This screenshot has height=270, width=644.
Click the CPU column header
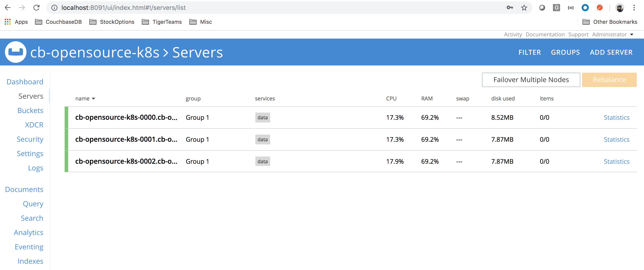[x=391, y=99]
